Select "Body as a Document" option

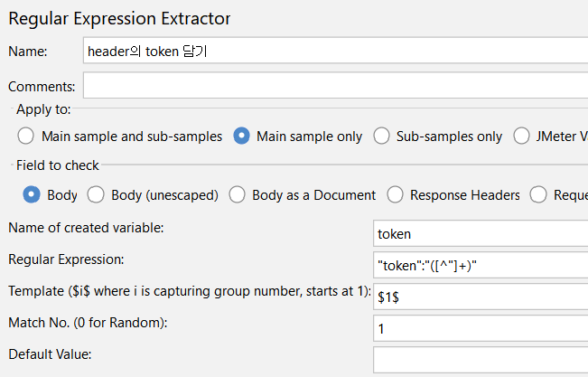click(237, 194)
